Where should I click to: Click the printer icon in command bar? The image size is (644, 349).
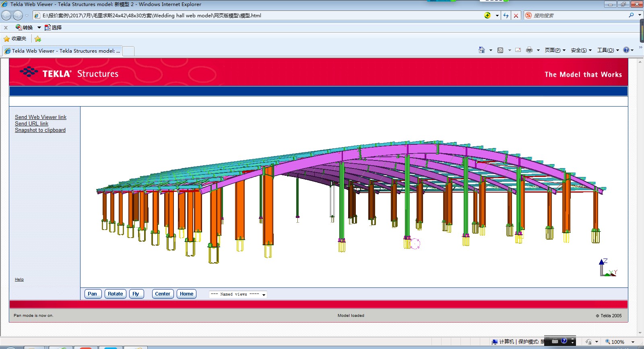tap(529, 50)
